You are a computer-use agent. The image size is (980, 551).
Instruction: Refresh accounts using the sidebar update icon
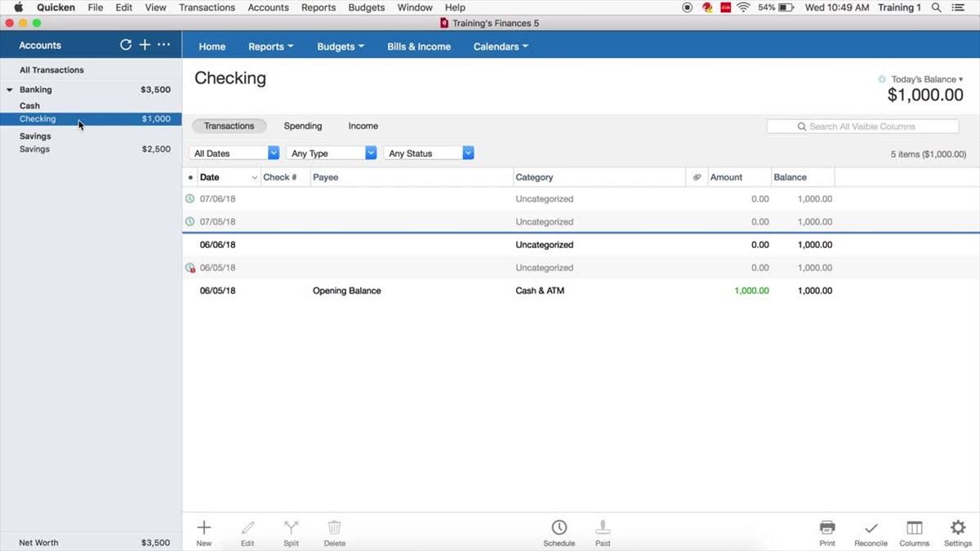[x=126, y=45]
